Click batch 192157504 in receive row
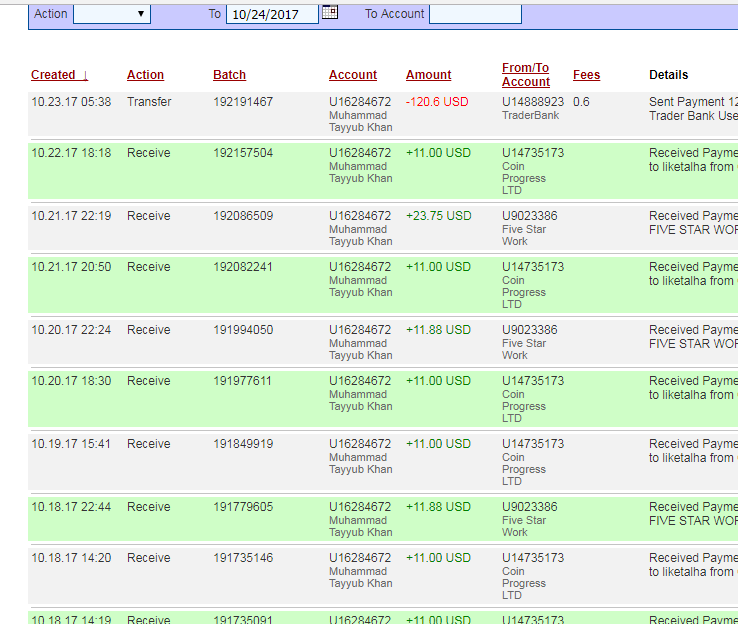The image size is (738, 624). (243, 153)
